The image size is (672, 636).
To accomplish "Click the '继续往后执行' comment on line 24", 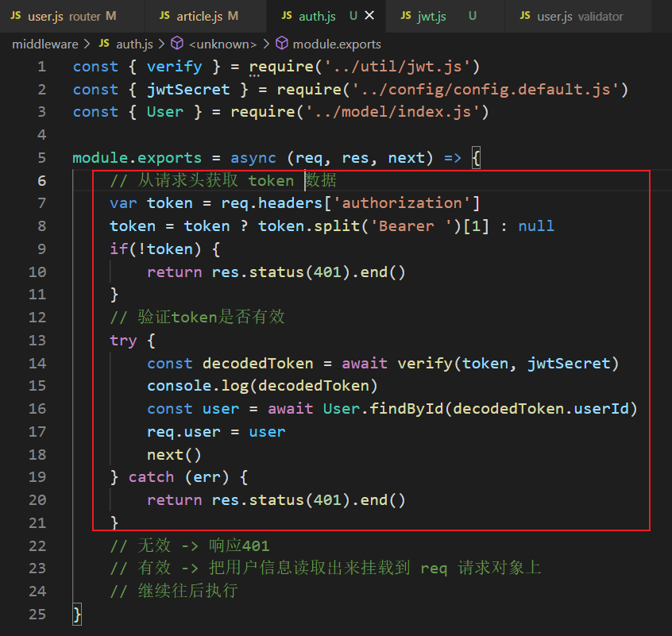I will (x=187, y=591).
